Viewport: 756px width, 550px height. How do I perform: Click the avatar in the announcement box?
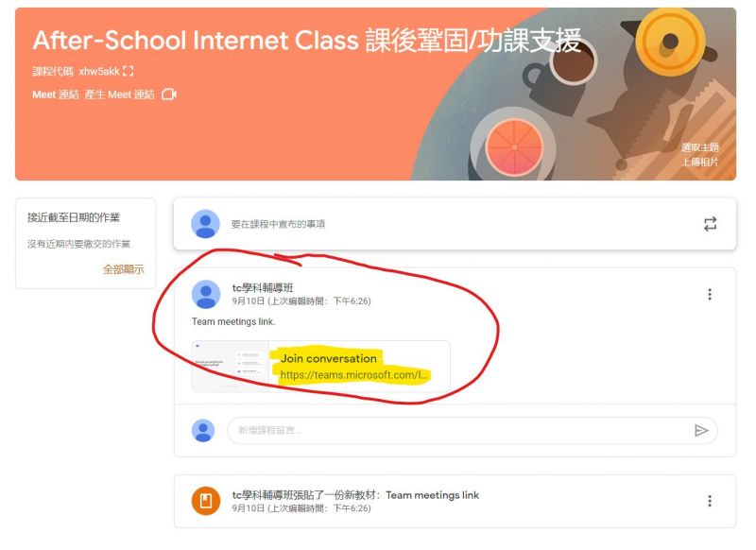coord(205,224)
